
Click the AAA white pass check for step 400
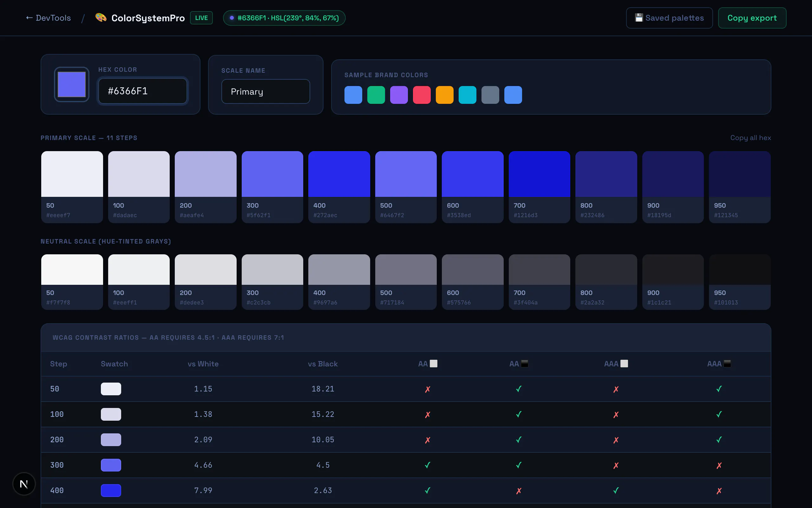pyautogui.click(x=616, y=491)
